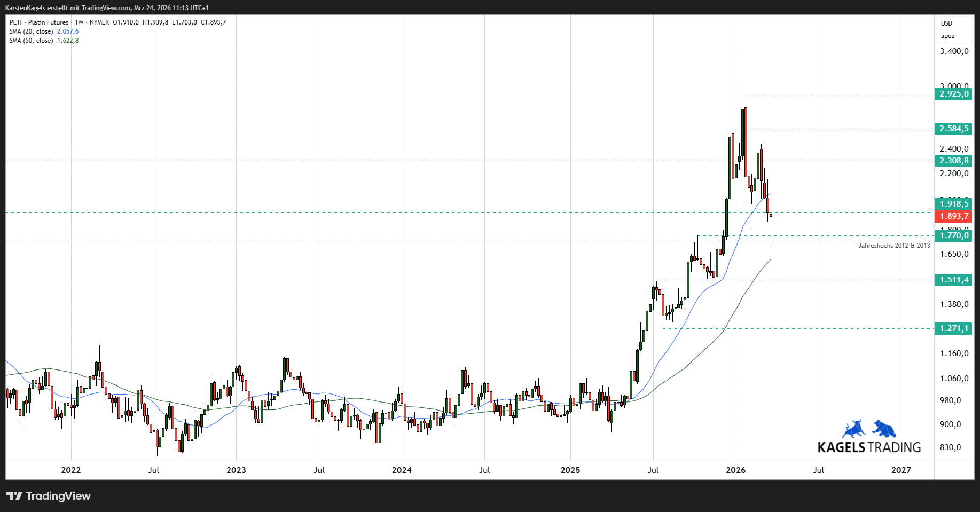Viewport: 980px width, 512px height.
Task: Toggle the SMA (50, close) indicator legend
Action: tap(31, 41)
